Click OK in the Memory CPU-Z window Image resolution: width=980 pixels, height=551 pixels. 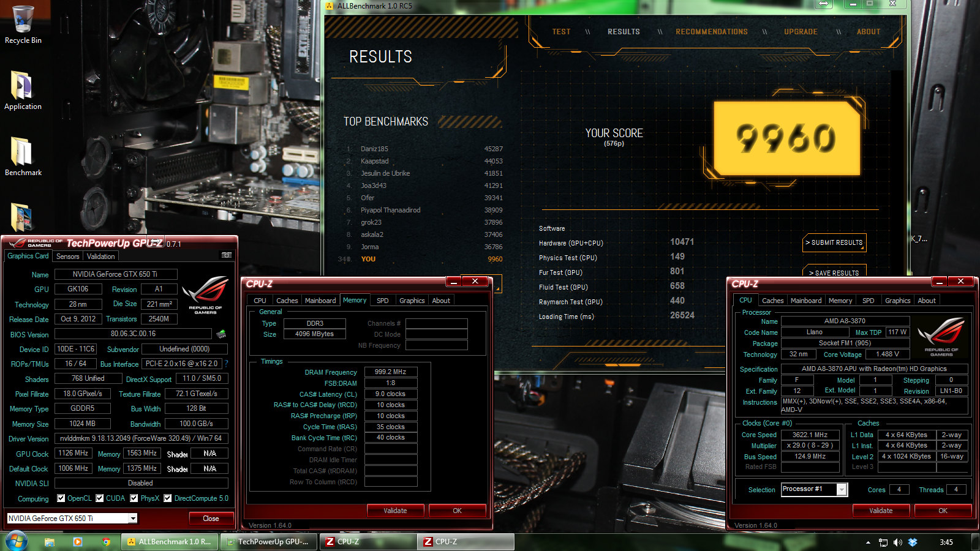pyautogui.click(x=457, y=511)
